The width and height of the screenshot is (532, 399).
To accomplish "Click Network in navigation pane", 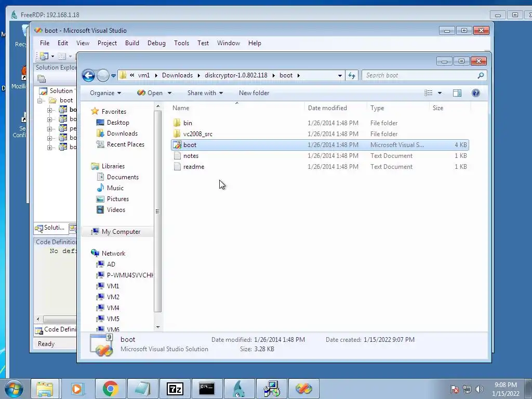I will [x=108, y=253].
